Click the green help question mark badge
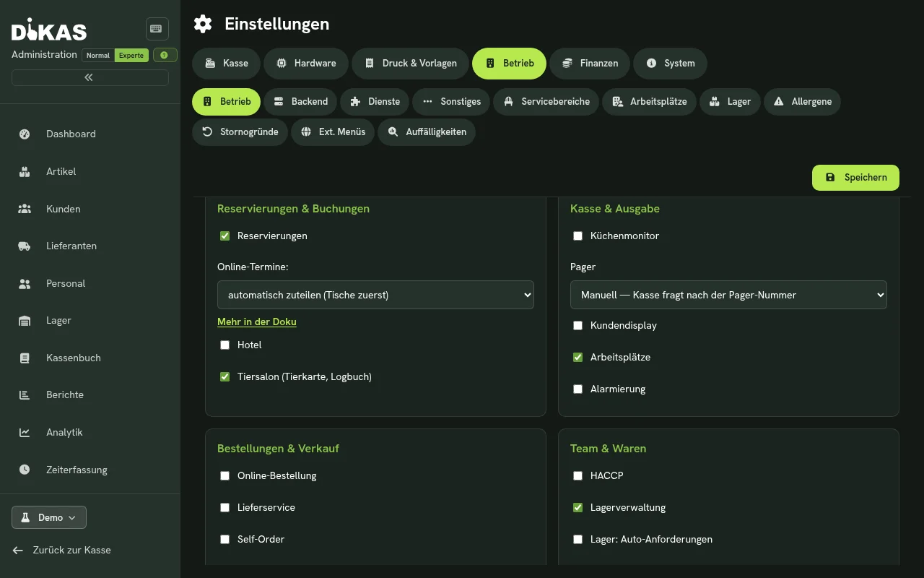The image size is (924, 578). click(x=165, y=55)
